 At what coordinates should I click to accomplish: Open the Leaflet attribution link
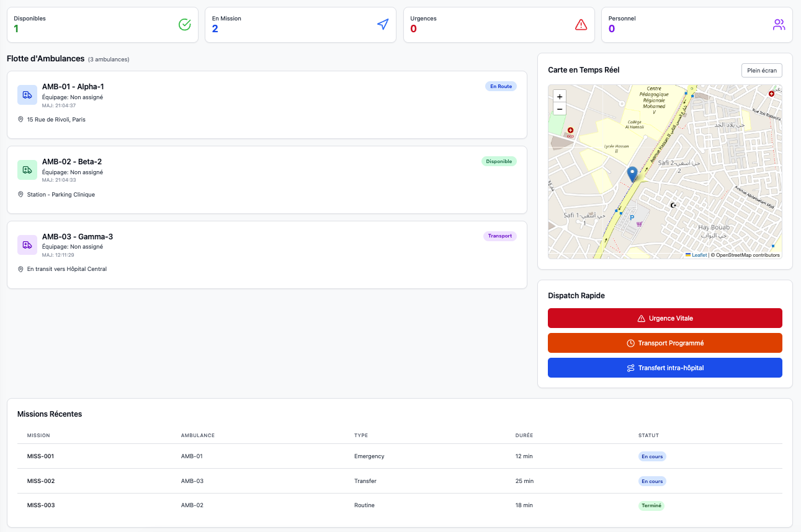(699, 255)
